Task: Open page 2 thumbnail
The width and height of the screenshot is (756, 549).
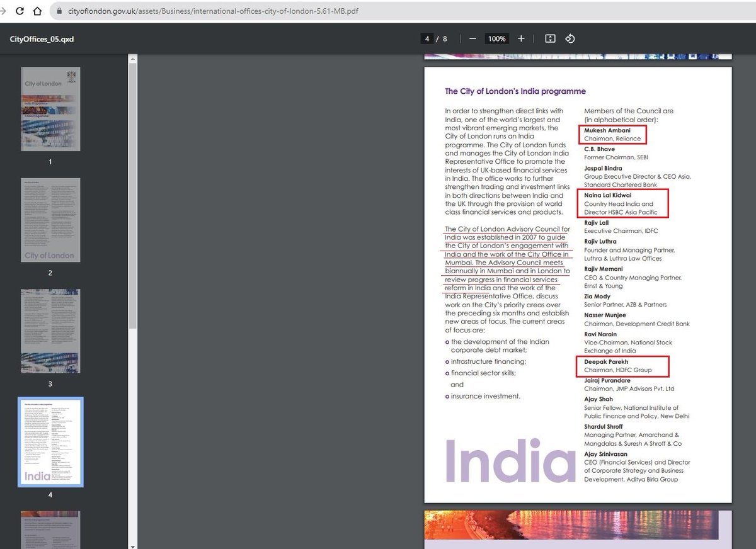Action: 50,220
